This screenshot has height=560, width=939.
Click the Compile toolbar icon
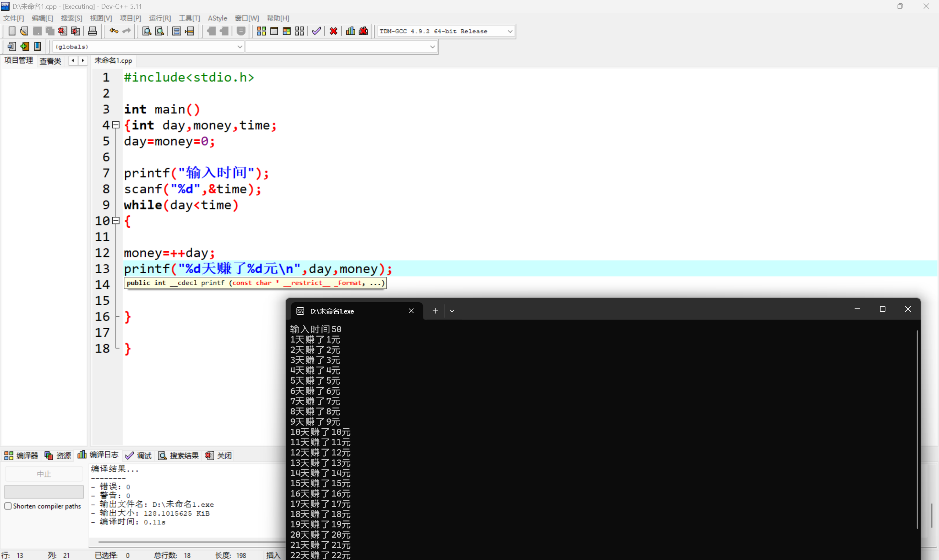(x=261, y=31)
